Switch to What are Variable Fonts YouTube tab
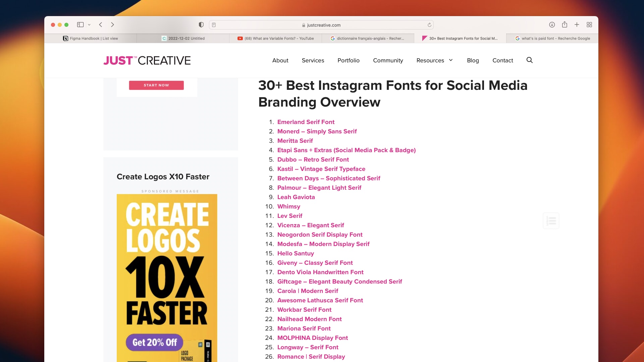The image size is (644, 362). point(276,39)
